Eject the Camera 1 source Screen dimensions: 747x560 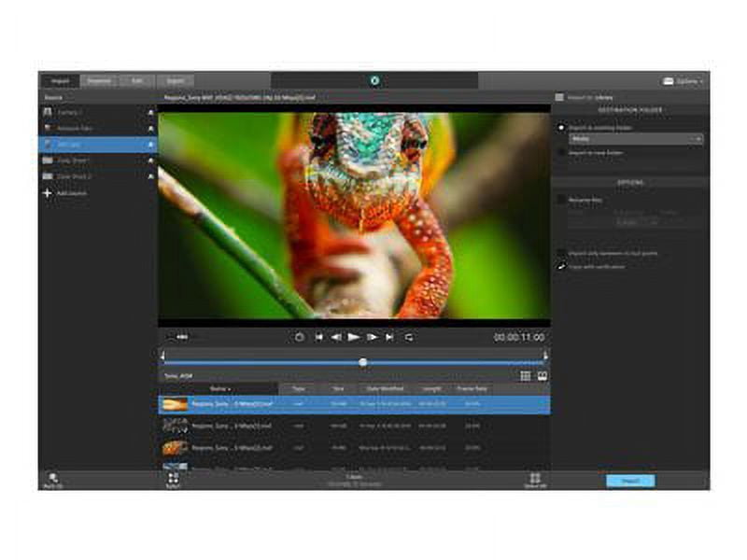pos(150,113)
